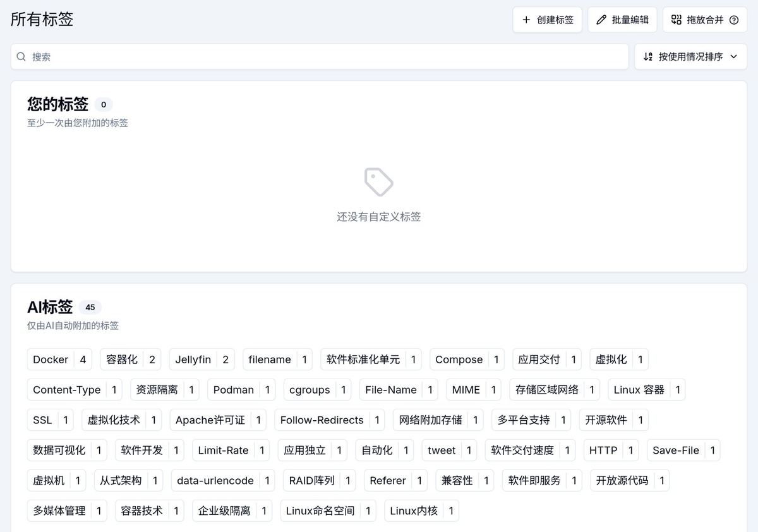
Task: Open the Linux内核 tag
Action: point(422,511)
